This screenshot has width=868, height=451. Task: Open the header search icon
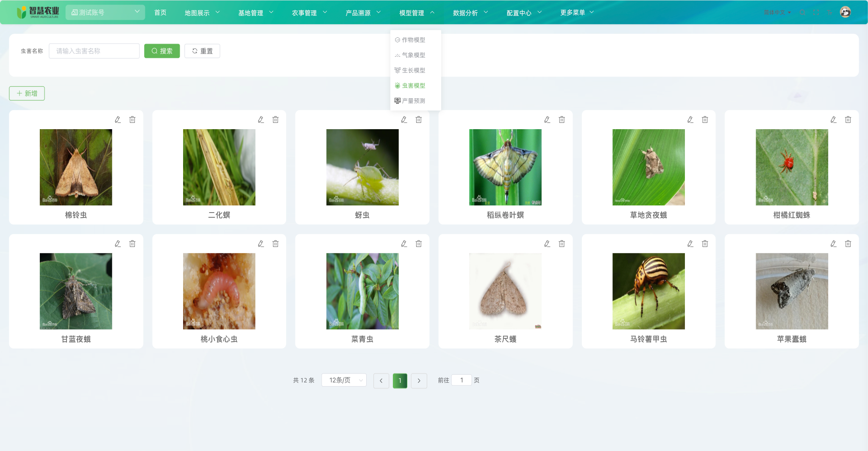[x=803, y=13]
